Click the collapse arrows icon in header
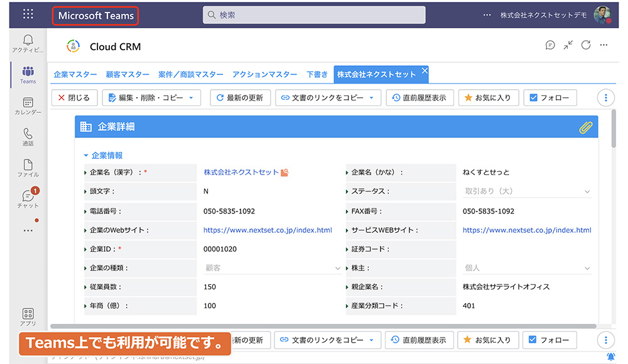 click(x=568, y=45)
